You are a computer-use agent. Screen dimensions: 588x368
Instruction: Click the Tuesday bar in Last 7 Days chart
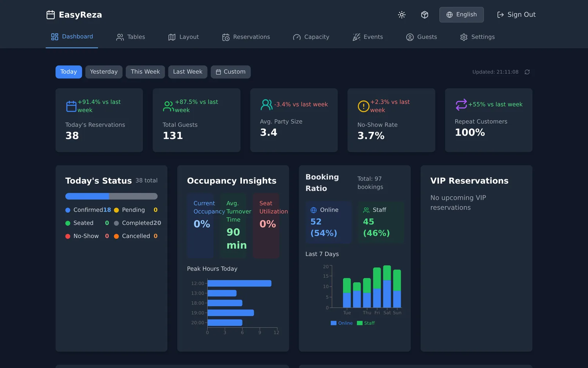[x=347, y=293]
